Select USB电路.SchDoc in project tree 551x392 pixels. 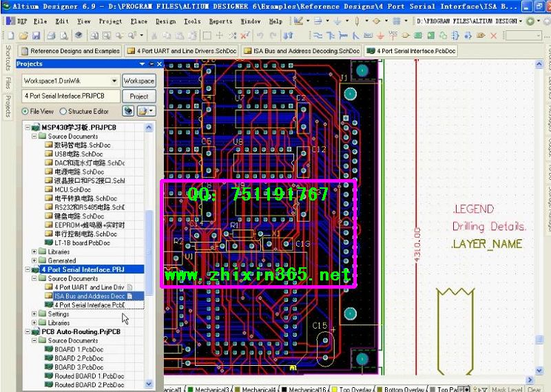78,154
